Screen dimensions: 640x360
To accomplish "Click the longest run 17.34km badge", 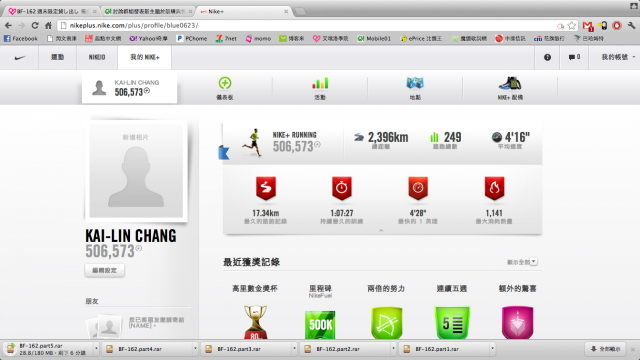I will tap(266, 188).
